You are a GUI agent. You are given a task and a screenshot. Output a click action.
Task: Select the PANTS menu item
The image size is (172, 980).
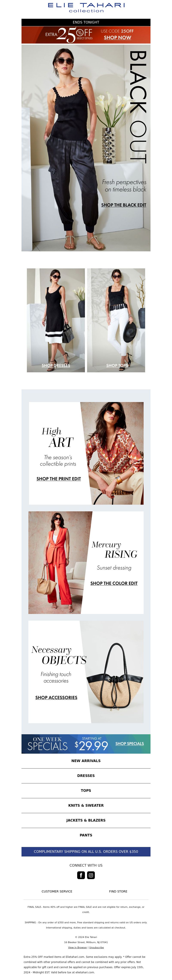pos(86,835)
